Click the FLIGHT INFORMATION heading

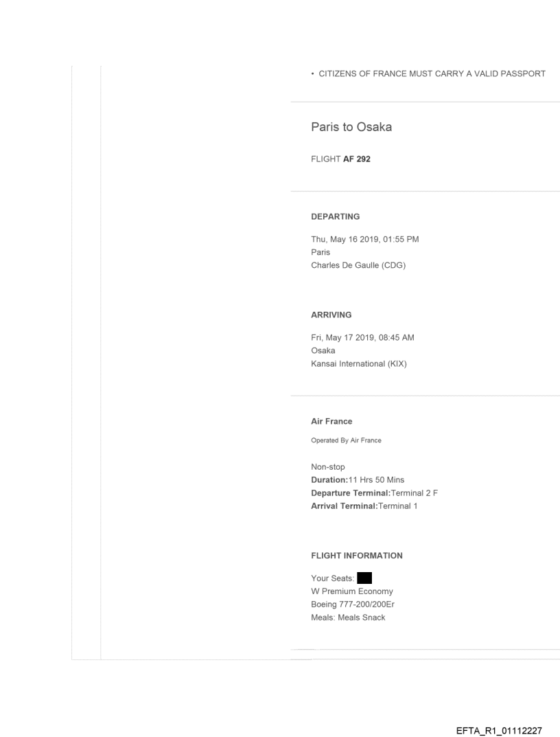(357, 555)
